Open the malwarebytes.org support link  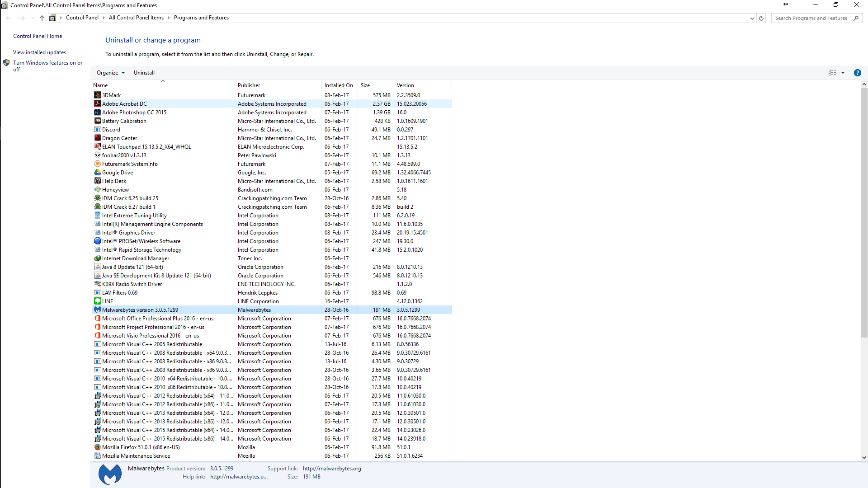(x=332, y=469)
